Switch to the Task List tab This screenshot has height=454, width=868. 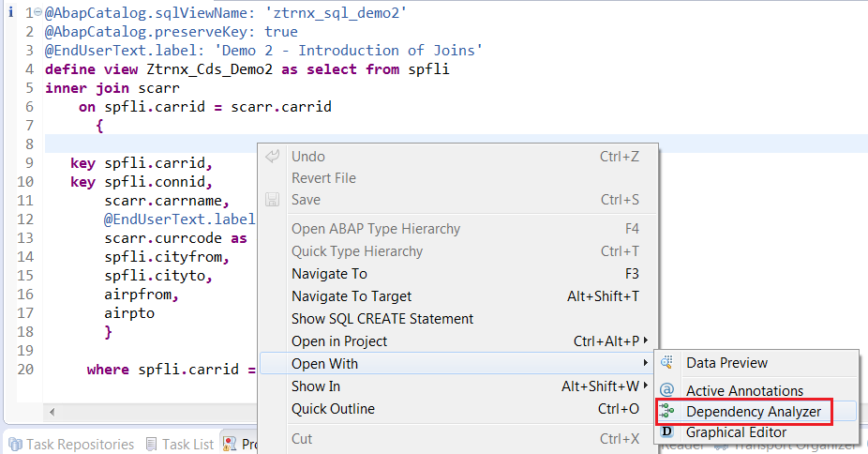(180, 444)
